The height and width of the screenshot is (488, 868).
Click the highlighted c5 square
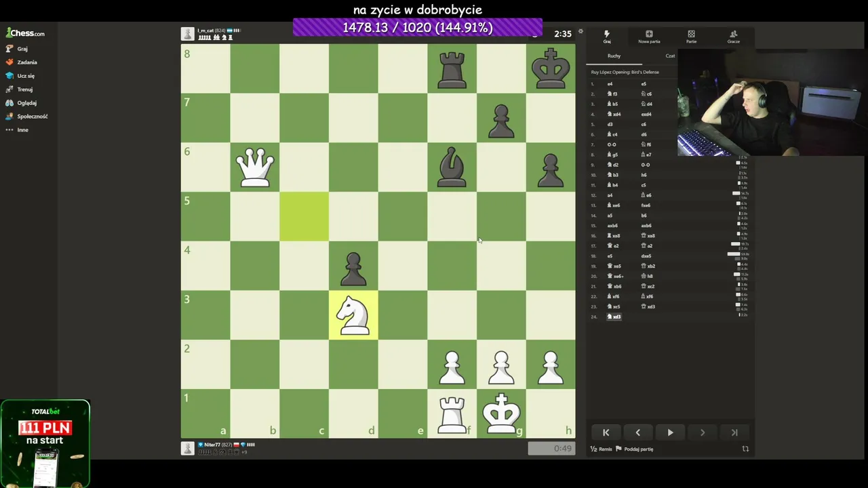coord(304,217)
